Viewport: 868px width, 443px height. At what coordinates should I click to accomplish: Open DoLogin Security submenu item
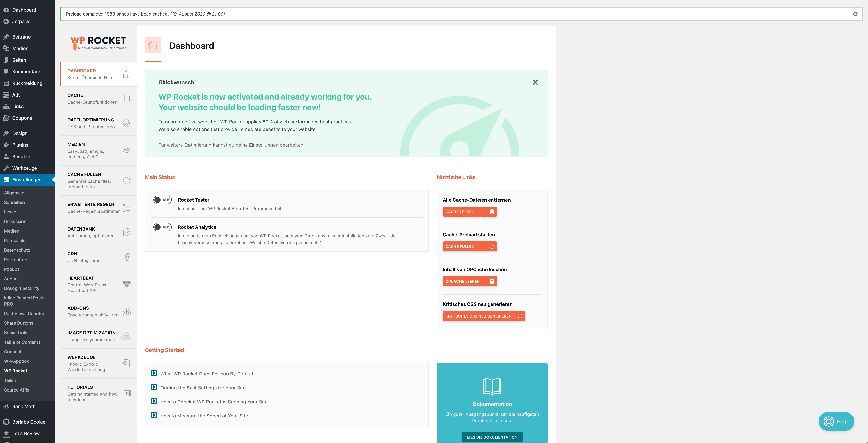(22, 288)
